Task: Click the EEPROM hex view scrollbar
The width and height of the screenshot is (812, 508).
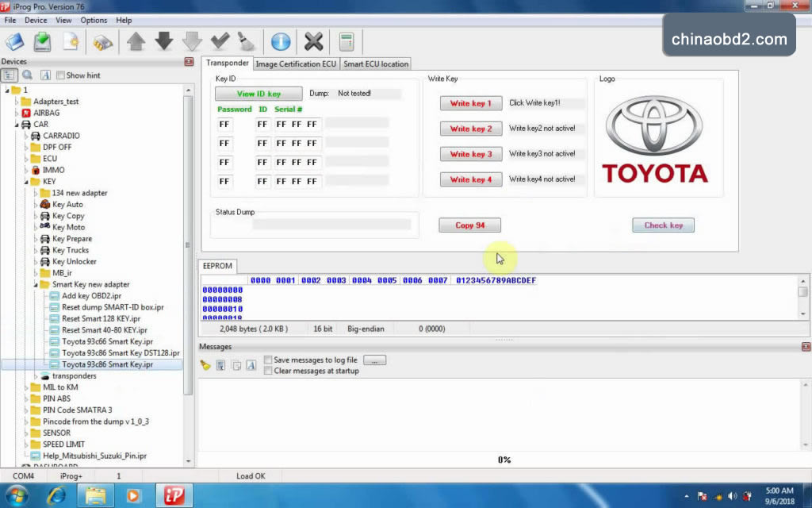Action: coord(802,297)
